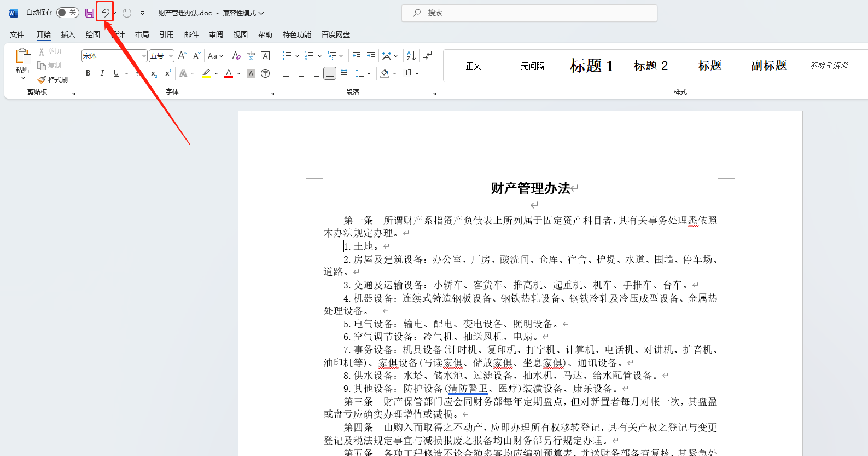Apply bold formatting to text

tap(88, 73)
